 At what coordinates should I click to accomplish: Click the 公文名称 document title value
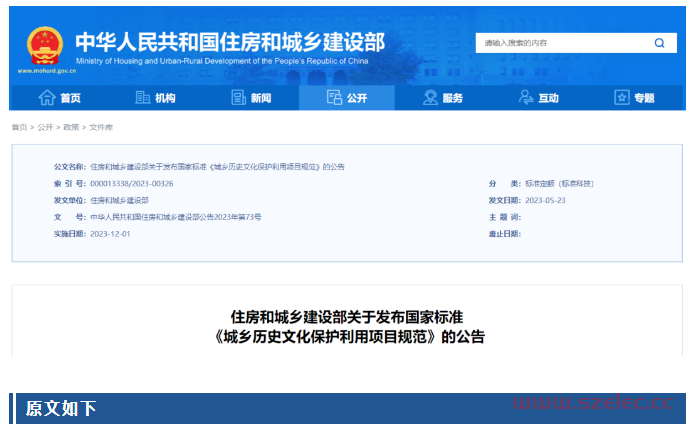(217, 167)
